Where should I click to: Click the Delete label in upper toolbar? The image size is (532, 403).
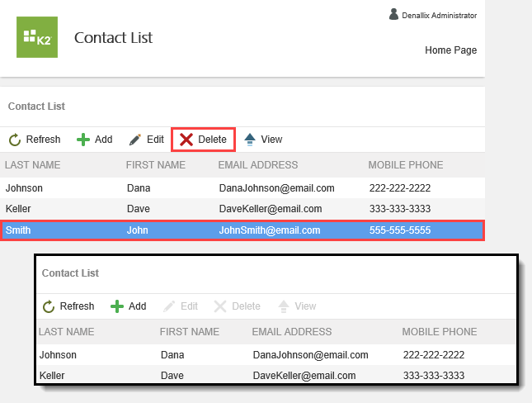coord(212,140)
